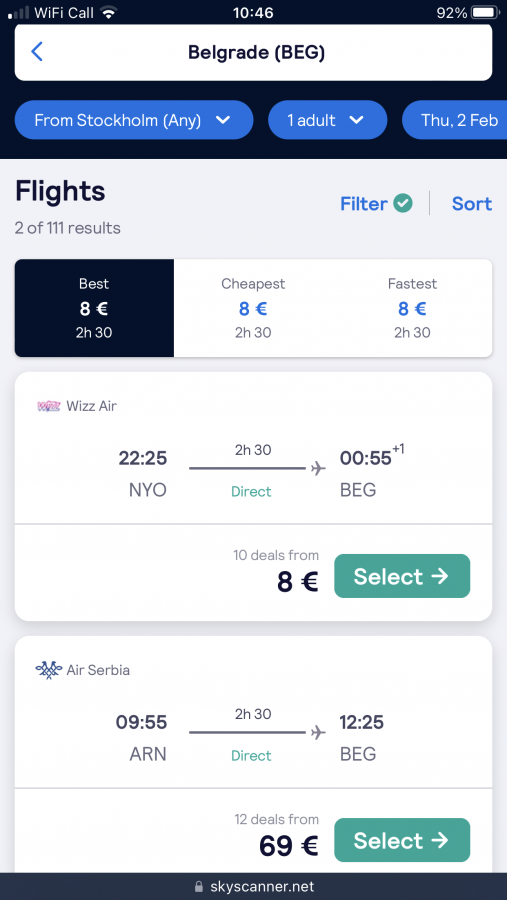Viewport: 507px width, 900px height.
Task: Tap the Belgrade (BEG) destination search field
Action: click(x=253, y=52)
